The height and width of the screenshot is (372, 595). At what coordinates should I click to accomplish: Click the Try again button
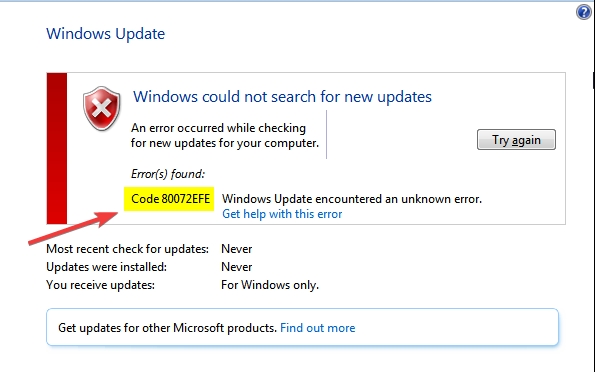click(516, 140)
